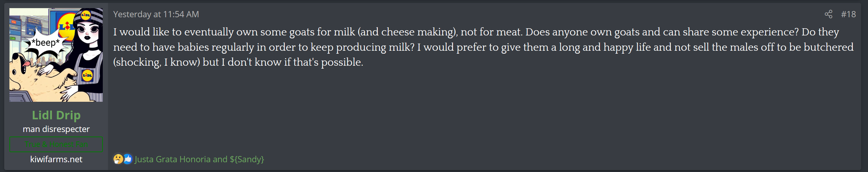Click the thinking face reaction emoji

pos(118,159)
